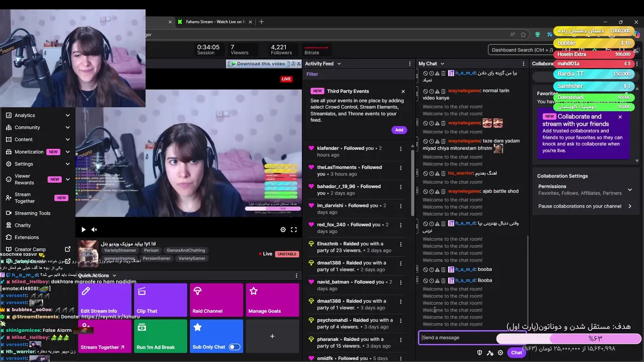Expand the Settings sidebar section
Image resolution: width=644 pixels, height=362 pixels.
[x=67, y=164]
